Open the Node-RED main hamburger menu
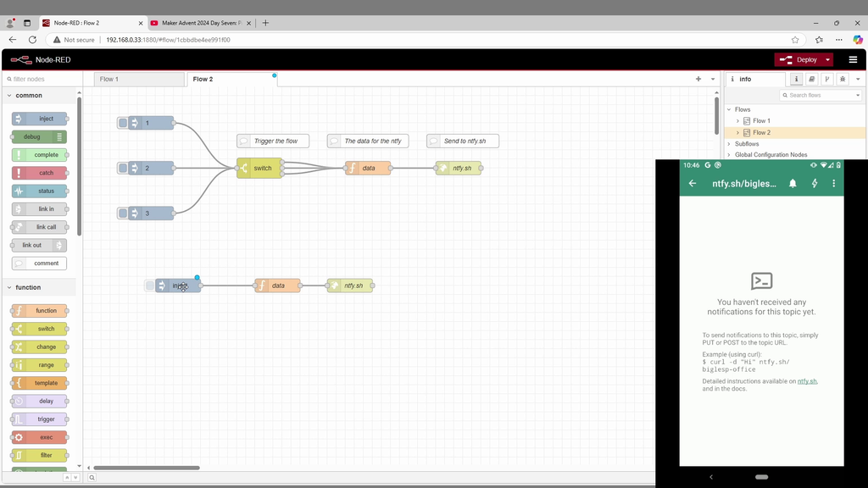The width and height of the screenshot is (868, 488). (x=853, y=60)
